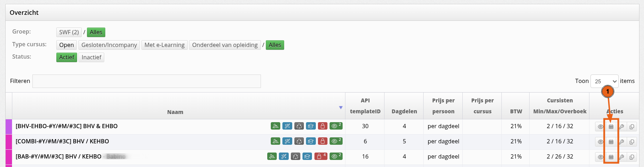The width and height of the screenshot is (644, 167).
Task: Toggle the Actief status filter
Action: (67, 57)
